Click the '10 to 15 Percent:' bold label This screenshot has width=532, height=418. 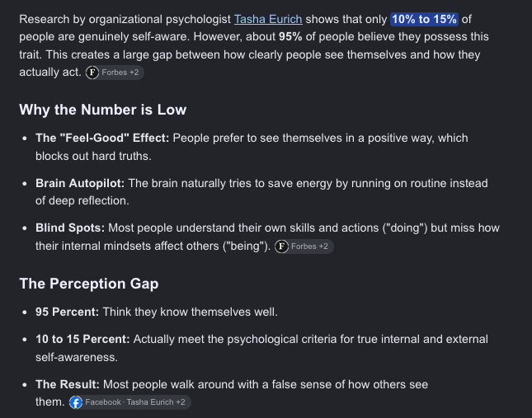[x=82, y=340]
